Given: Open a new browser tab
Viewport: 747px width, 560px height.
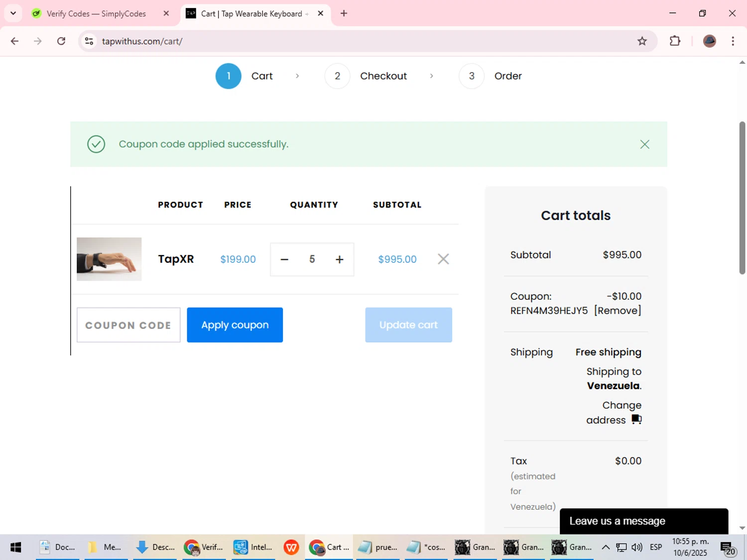Looking at the screenshot, I should pos(344,13).
